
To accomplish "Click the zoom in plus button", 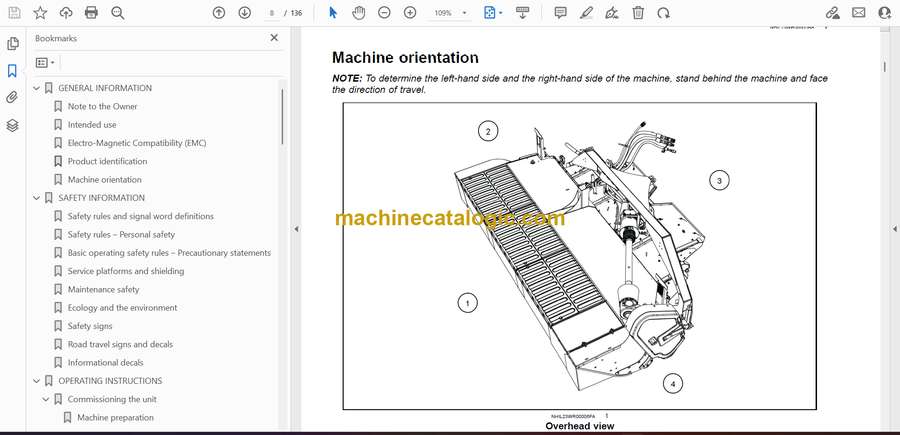I will [x=409, y=13].
